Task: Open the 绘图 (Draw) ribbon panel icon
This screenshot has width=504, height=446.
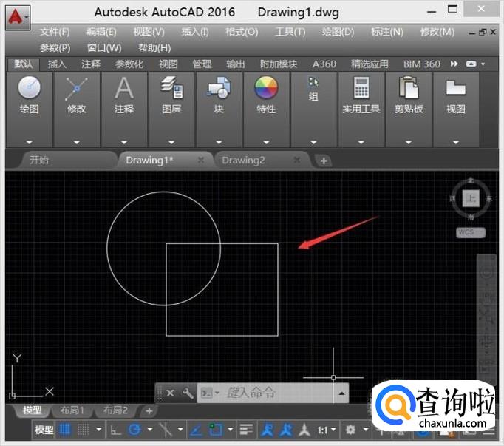Action: click(30, 87)
